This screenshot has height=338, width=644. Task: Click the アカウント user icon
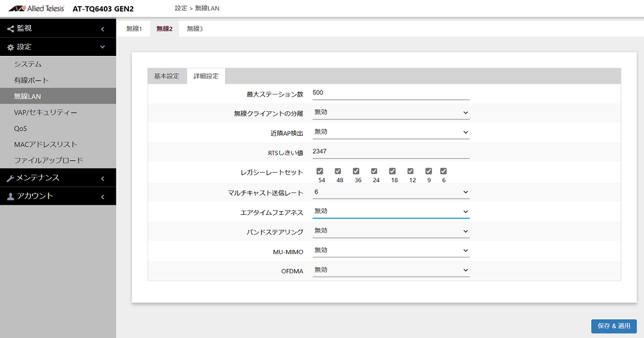(10, 197)
